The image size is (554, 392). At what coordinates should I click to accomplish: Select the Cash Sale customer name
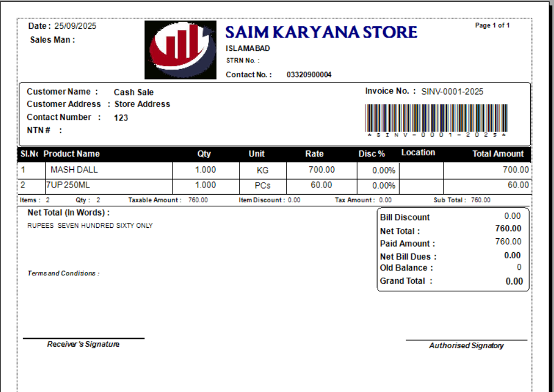point(133,92)
